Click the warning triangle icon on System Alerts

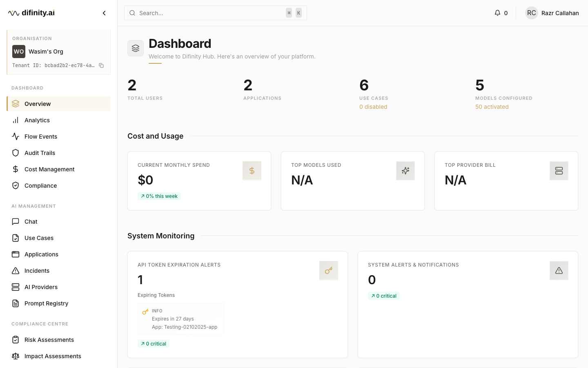[559, 271]
